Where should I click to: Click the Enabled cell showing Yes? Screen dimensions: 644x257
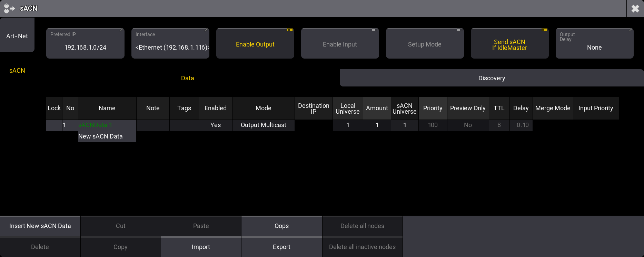(x=215, y=125)
